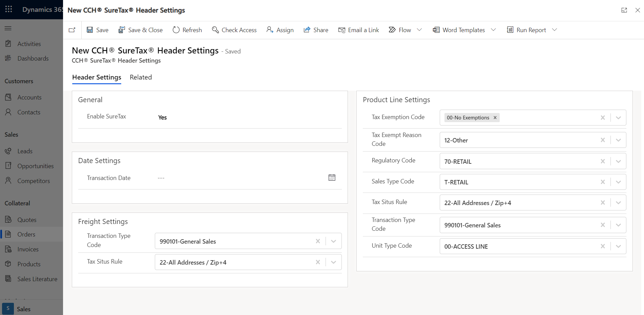Clear the Sales Type Code value
The height and width of the screenshot is (315, 644).
coord(603,182)
